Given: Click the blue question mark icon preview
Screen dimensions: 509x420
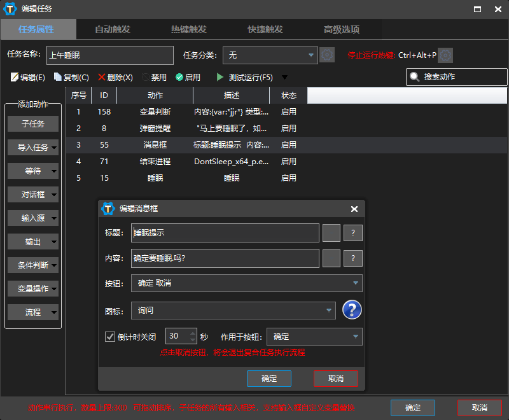Looking at the screenshot, I should (352, 311).
